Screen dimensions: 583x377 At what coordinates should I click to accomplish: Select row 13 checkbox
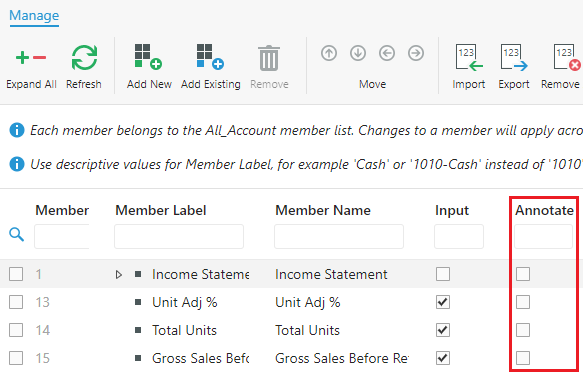(16, 302)
